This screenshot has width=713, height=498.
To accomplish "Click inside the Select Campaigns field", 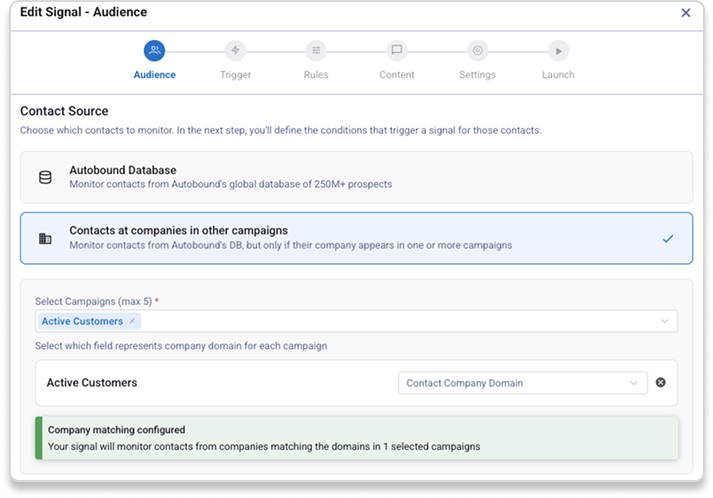I will [356, 321].
